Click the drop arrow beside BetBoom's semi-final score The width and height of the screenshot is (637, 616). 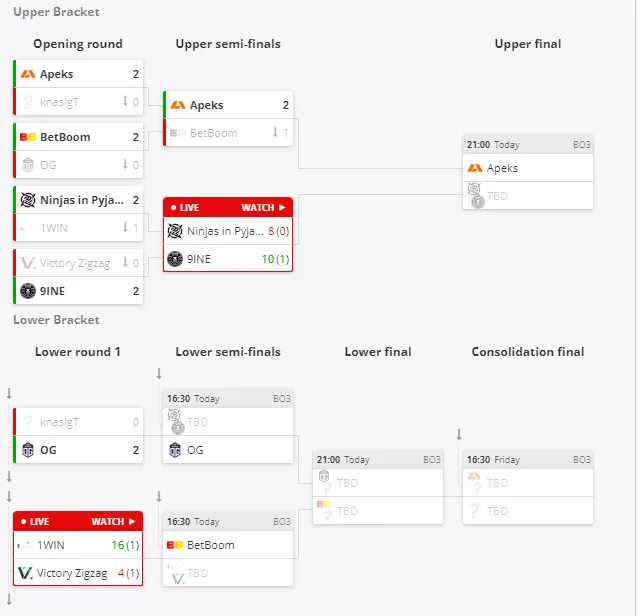(x=275, y=132)
